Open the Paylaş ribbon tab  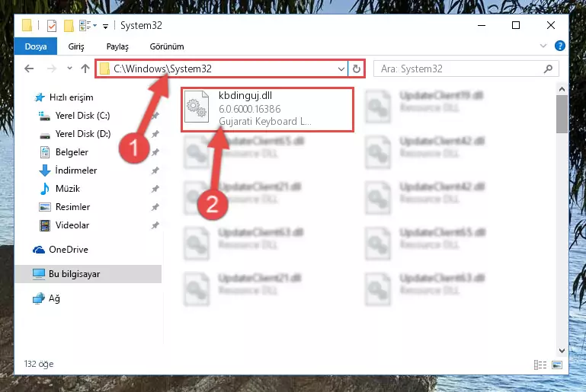[x=117, y=46]
